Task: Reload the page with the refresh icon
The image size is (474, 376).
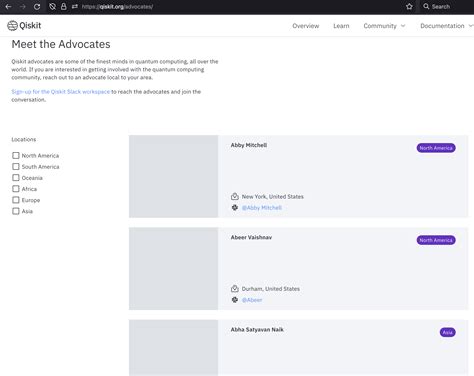Action: [37, 7]
